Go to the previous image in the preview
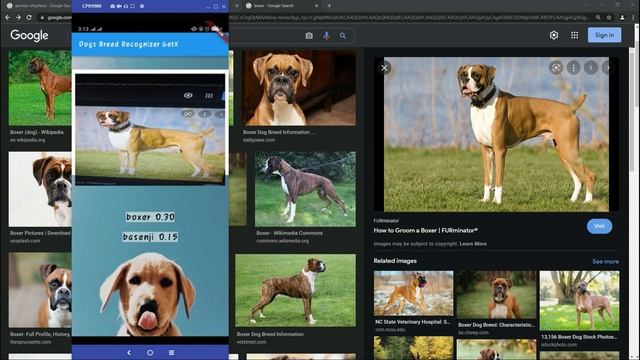Image resolution: width=640 pixels, height=360 pixels. click(x=591, y=68)
